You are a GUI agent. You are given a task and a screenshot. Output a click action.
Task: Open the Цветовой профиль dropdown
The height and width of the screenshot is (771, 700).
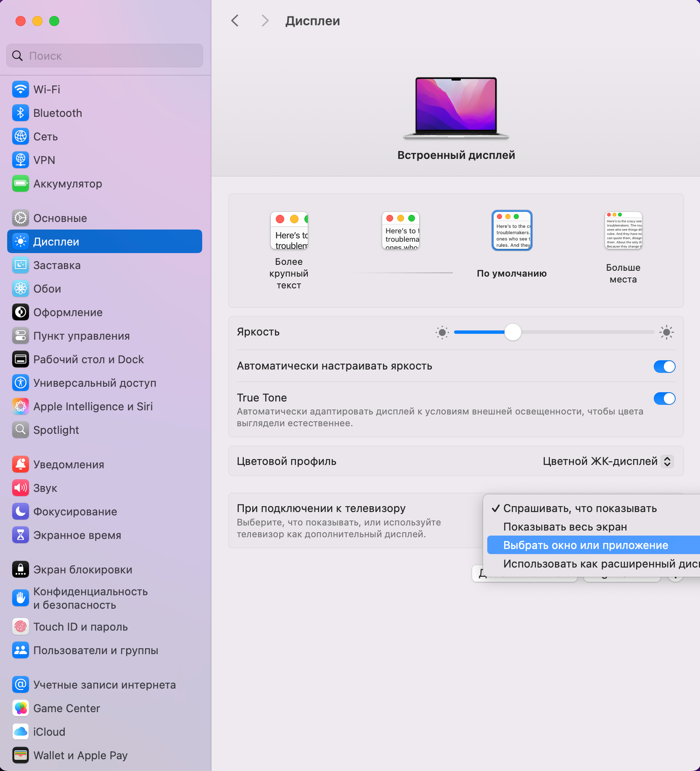(608, 461)
